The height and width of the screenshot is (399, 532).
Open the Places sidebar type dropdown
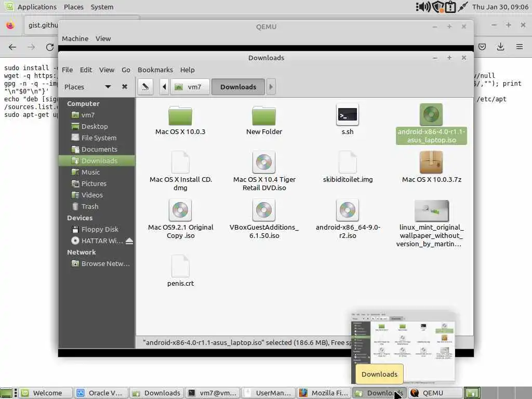tap(108, 87)
